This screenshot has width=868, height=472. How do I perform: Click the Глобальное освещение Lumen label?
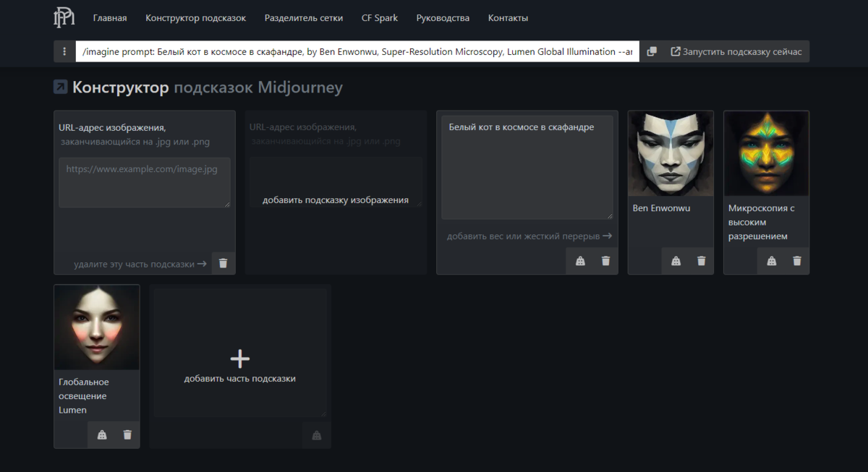coord(84,396)
